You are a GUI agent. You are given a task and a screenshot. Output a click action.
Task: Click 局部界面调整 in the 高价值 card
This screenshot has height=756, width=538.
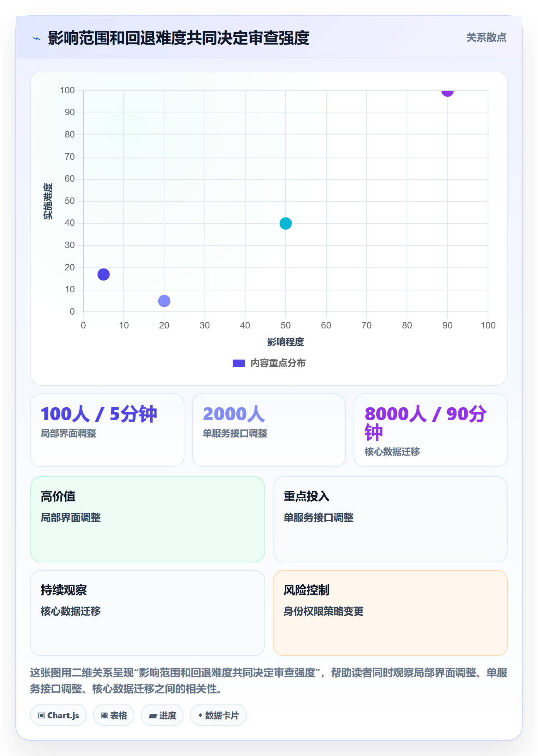coord(71,517)
